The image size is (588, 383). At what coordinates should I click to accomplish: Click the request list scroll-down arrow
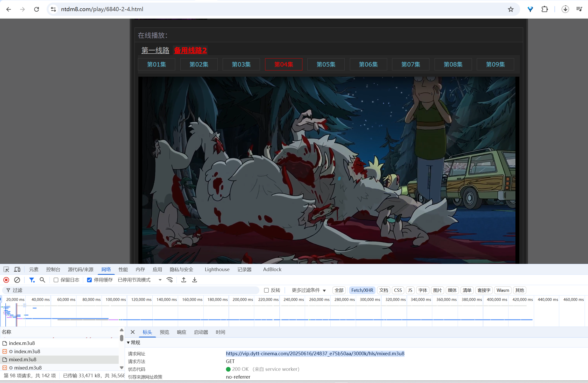coord(122,368)
